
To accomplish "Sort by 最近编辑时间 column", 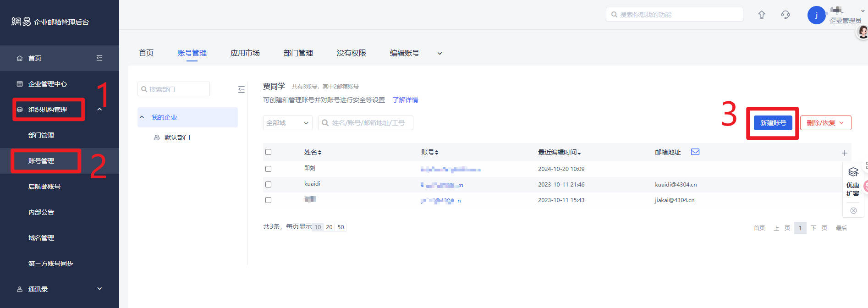I will pos(560,152).
